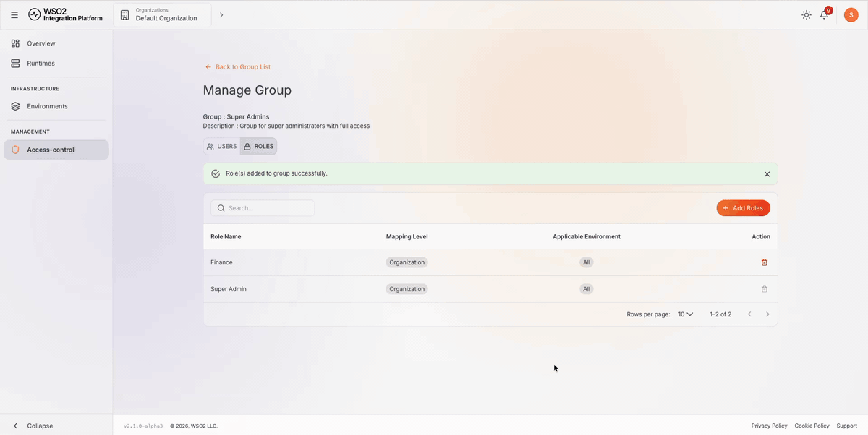
Task: Go back to Group List
Action: (x=237, y=67)
